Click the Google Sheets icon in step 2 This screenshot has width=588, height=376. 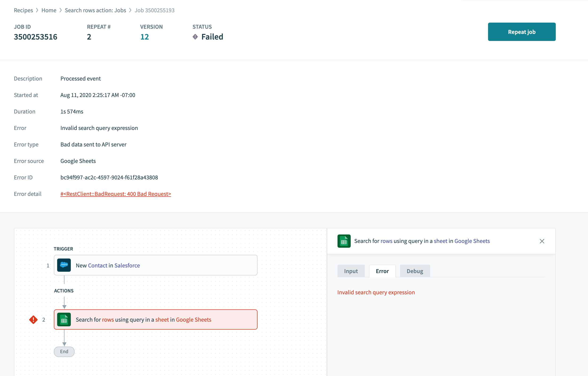64,319
